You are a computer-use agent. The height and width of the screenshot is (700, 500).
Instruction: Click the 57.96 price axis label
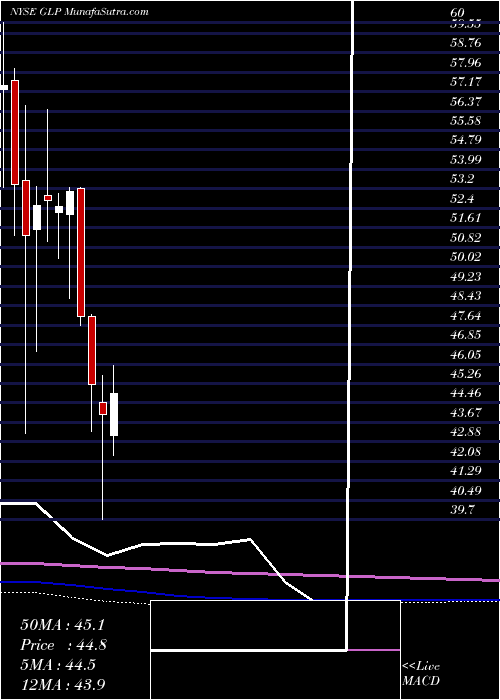tap(465, 62)
